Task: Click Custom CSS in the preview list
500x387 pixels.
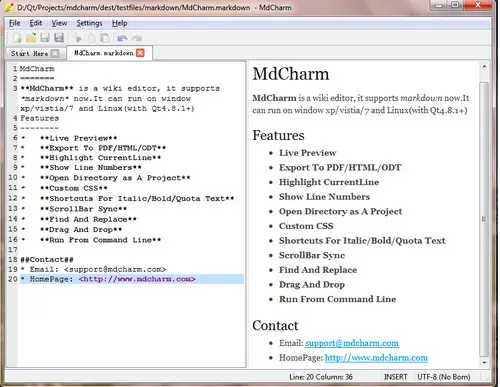Action: click(306, 226)
